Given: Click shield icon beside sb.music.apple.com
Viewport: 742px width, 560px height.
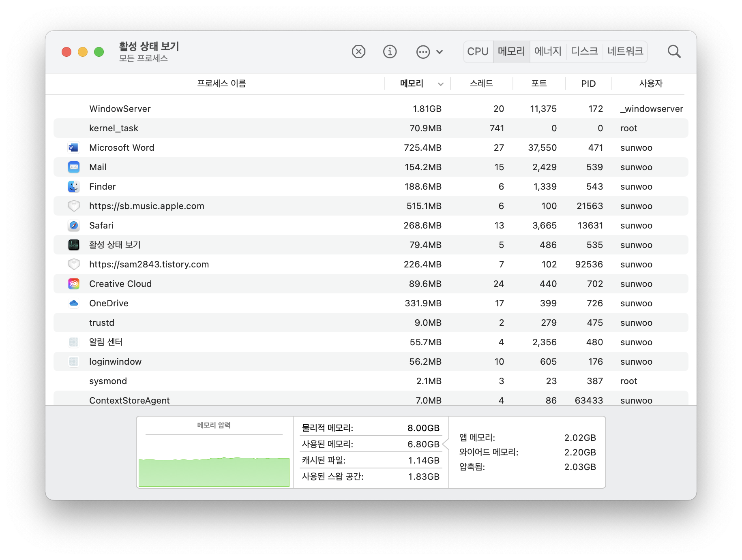Looking at the screenshot, I should (x=73, y=206).
